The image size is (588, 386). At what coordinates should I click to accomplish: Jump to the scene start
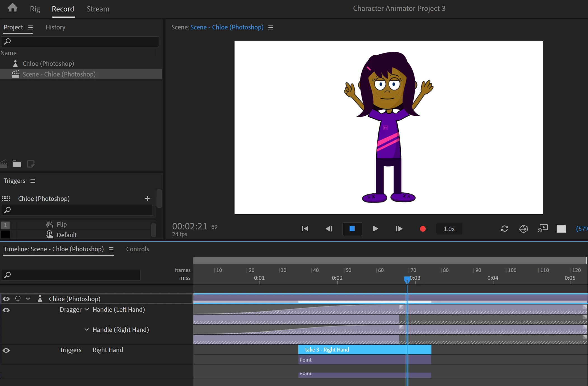pyautogui.click(x=305, y=229)
